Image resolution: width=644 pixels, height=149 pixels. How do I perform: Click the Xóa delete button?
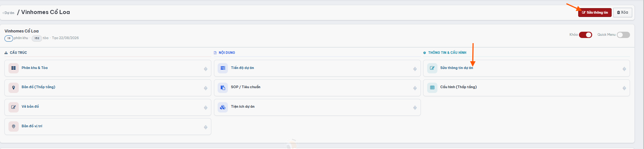[623, 13]
